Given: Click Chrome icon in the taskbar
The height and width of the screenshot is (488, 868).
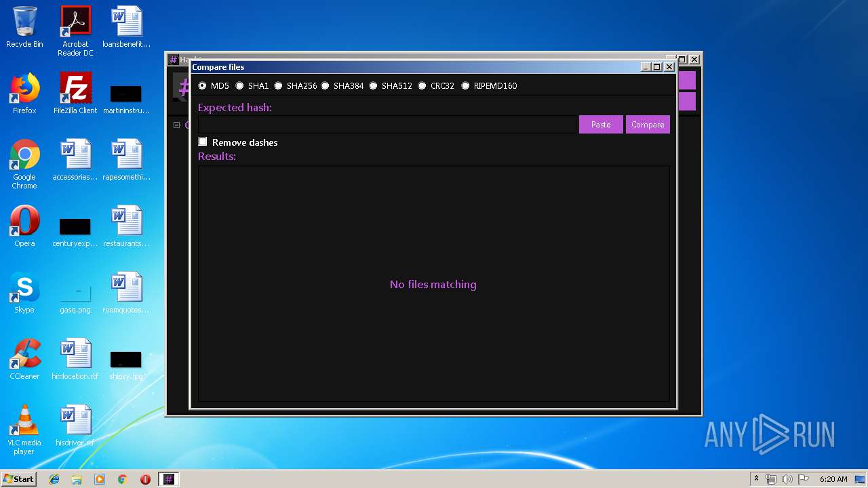Looking at the screenshot, I should pyautogui.click(x=123, y=479).
